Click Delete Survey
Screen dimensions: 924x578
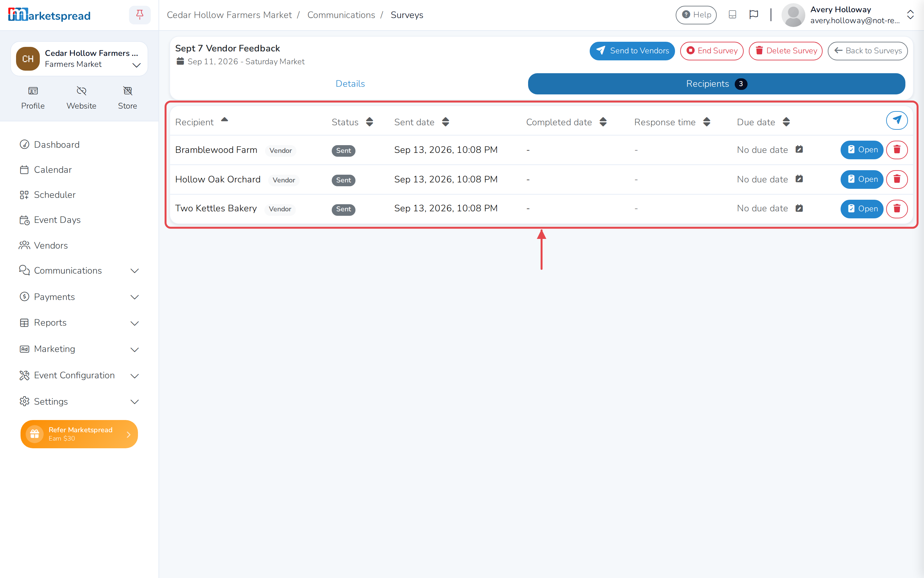tap(785, 51)
